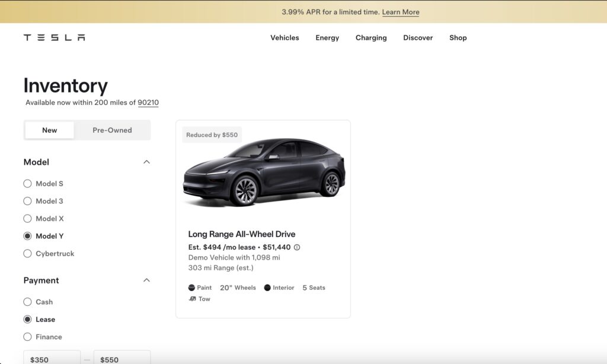Click the 20" Wheels spec

click(x=238, y=288)
